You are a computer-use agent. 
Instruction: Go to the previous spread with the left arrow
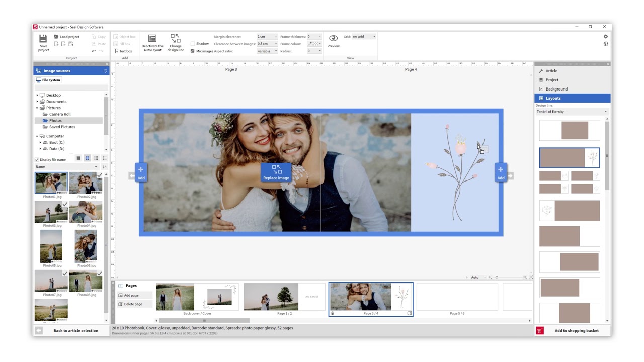pyautogui.click(x=132, y=176)
